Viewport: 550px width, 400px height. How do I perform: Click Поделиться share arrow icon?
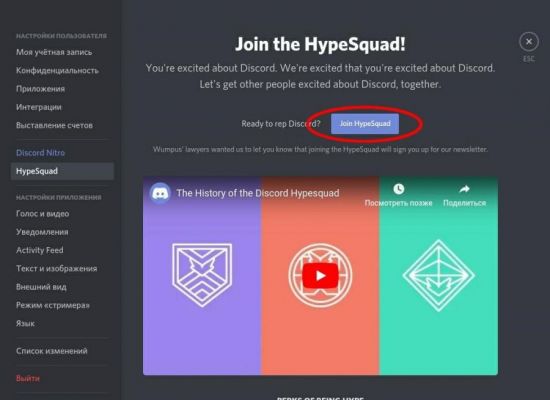tap(464, 189)
